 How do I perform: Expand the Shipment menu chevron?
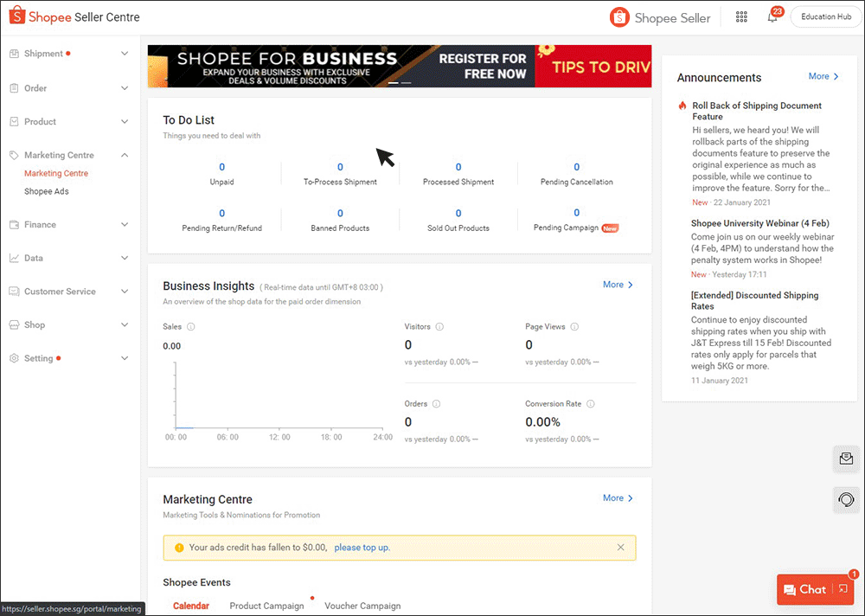pyautogui.click(x=125, y=54)
